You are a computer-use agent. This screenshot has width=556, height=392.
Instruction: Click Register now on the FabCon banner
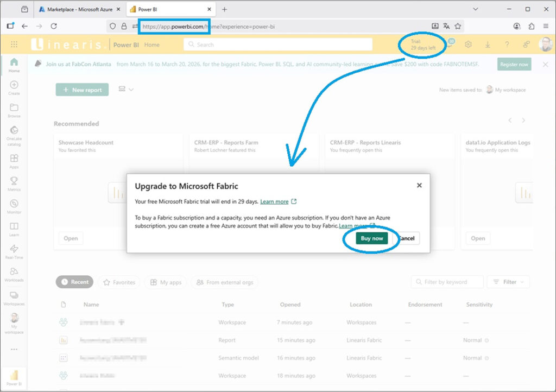(514, 64)
